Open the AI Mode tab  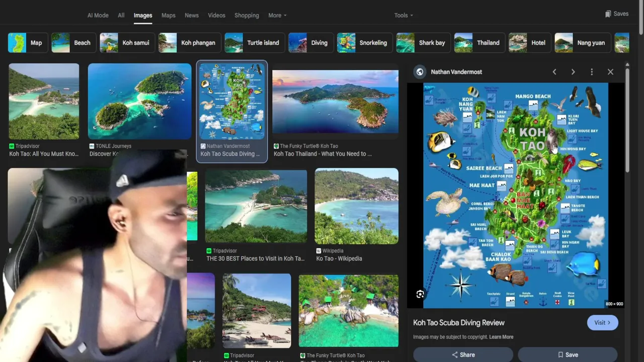click(x=98, y=15)
